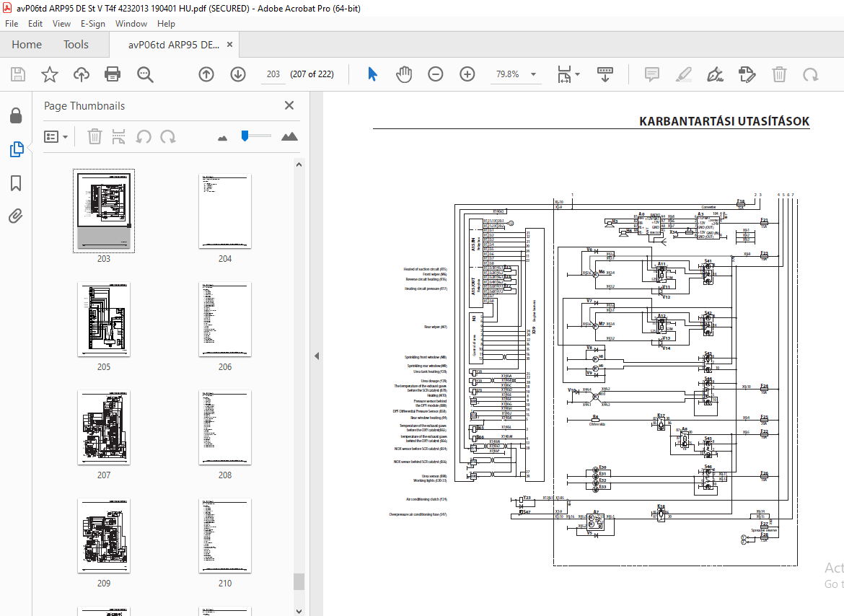This screenshot has height=616, width=844.
Task: Open the Edit menu
Action: (35, 24)
